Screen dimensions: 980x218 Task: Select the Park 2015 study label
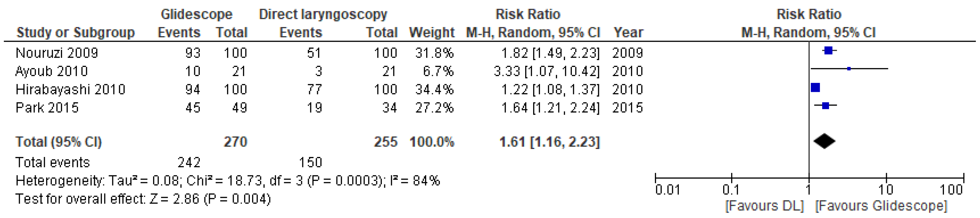pos(47,108)
